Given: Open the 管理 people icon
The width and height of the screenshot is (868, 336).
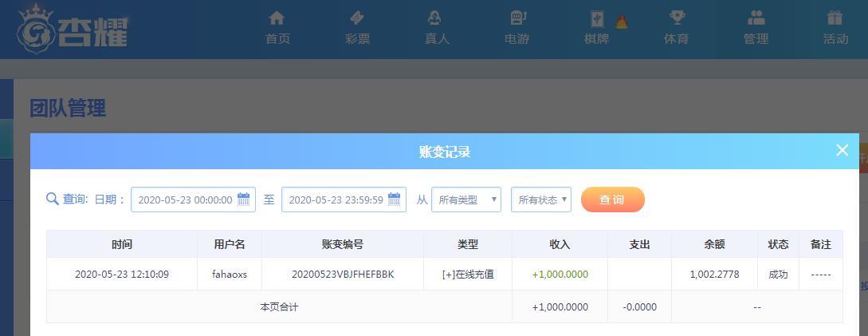Looking at the screenshot, I should 756,18.
